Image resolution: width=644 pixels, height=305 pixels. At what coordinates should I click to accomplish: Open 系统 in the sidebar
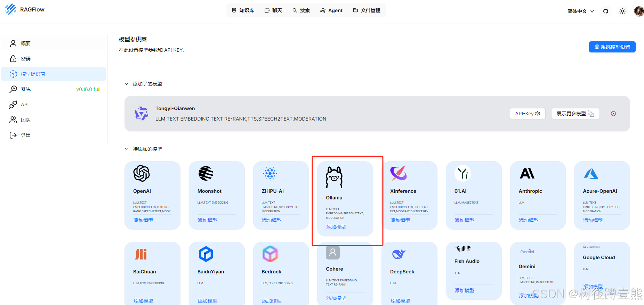point(54,89)
